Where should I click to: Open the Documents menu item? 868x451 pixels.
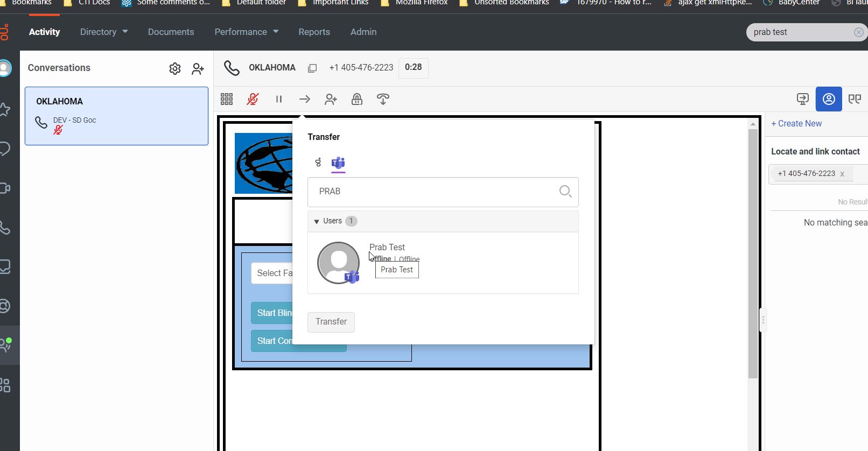tap(171, 32)
